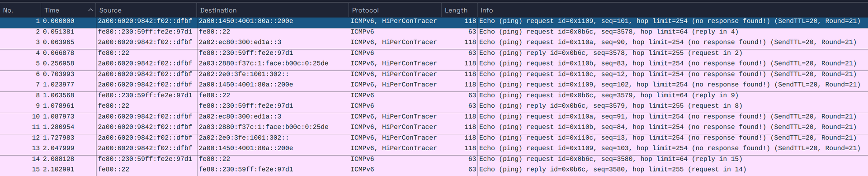The width and height of the screenshot is (868, 176).
Task: Select packet 15 reply seq=3580
Action: pyautogui.click(x=434, y=170)
